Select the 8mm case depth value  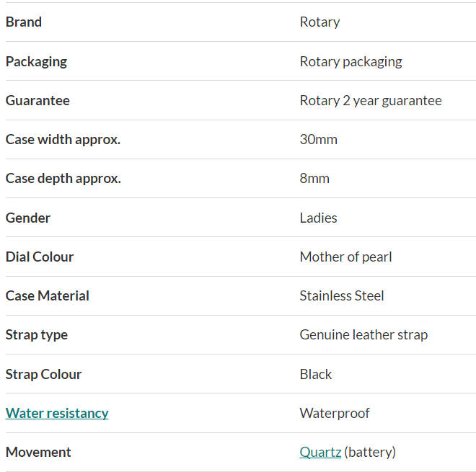pos(314,179)
